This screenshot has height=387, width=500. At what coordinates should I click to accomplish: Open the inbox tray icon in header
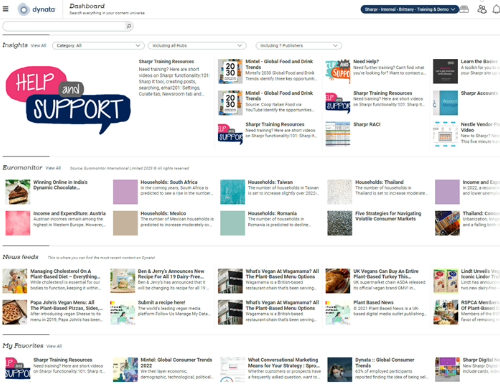click(x=464, y=9)
